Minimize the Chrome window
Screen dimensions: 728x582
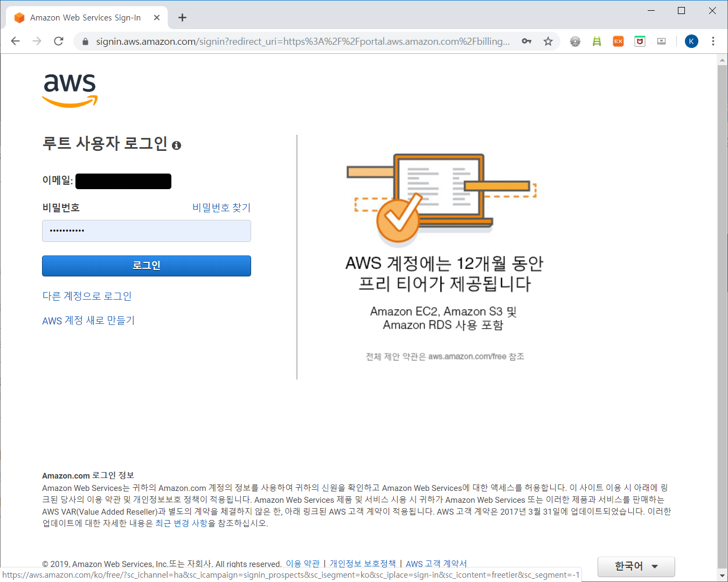[x=651, y=10]
